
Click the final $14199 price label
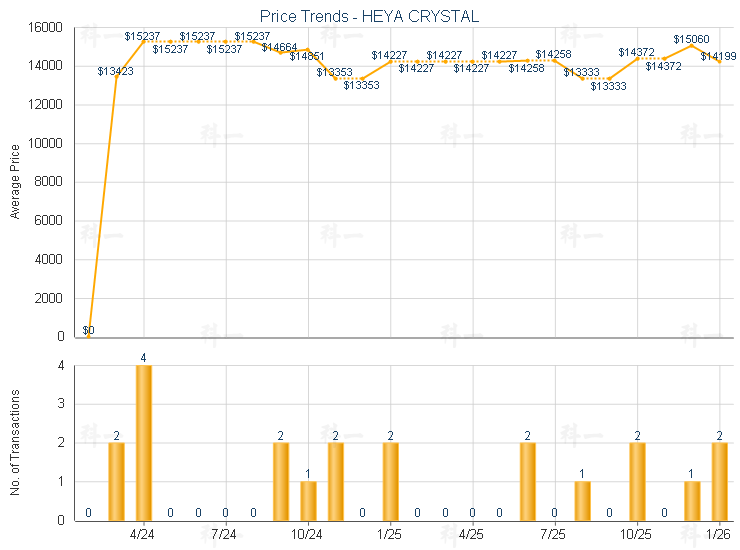click(x=718, y=56)
